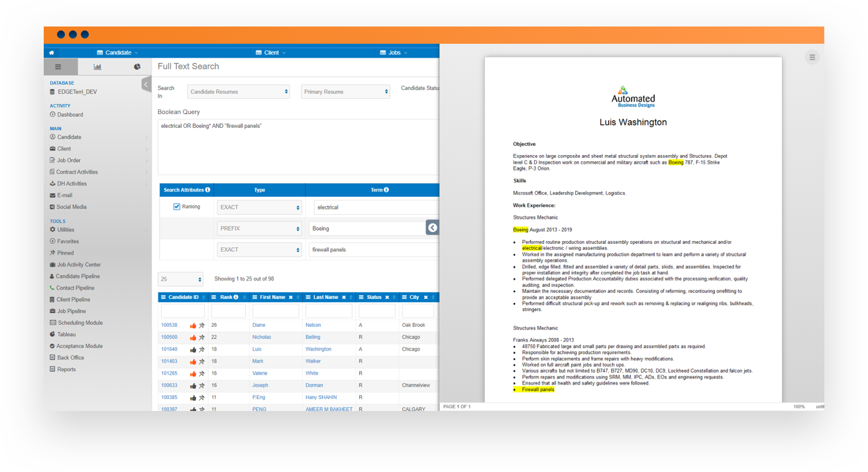Open Social Media from the sidebar
Viewport: 868px width, 472px height.
[x=68, y=207]
